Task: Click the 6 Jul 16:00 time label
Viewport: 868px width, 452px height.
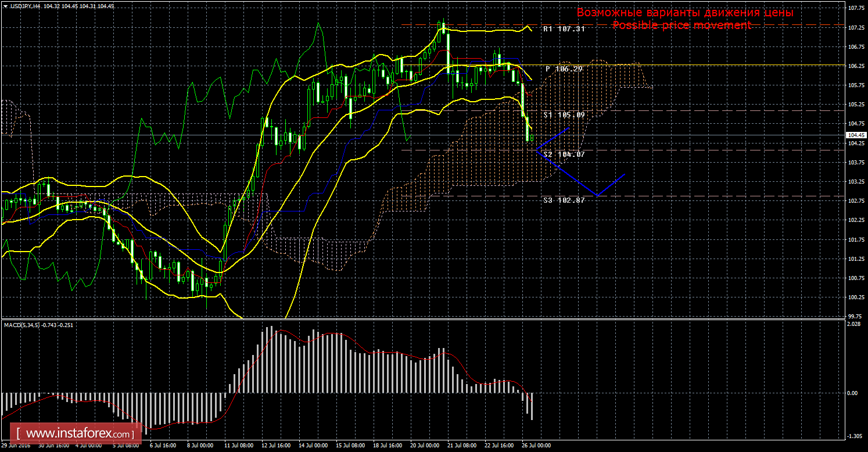Action: [162, 446]
